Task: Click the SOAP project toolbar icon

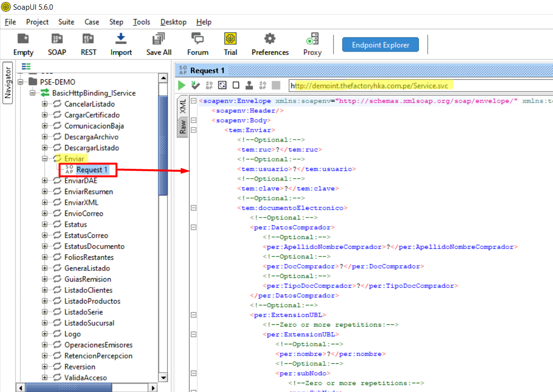Action: pos(57,38)
